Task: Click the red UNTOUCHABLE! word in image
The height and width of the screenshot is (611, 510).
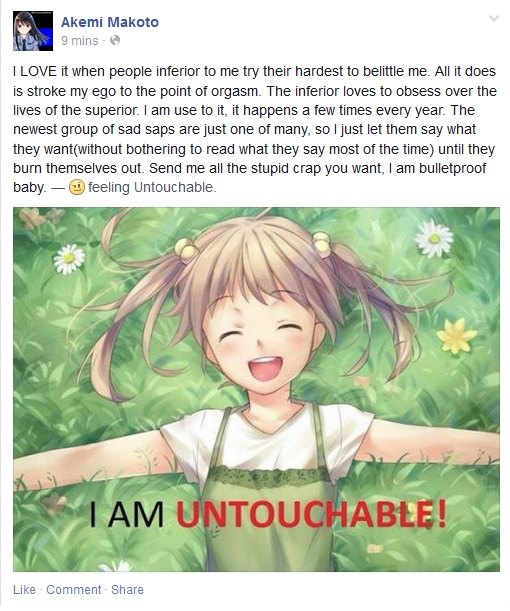Action: [x=311, y=515]
